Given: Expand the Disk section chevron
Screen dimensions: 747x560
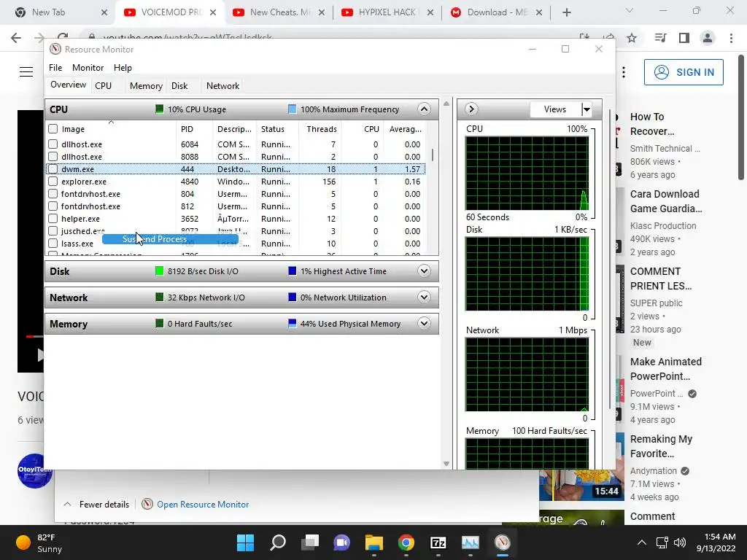Looking at the screenshot, I should pyautogui.click(x=424, y=271).
